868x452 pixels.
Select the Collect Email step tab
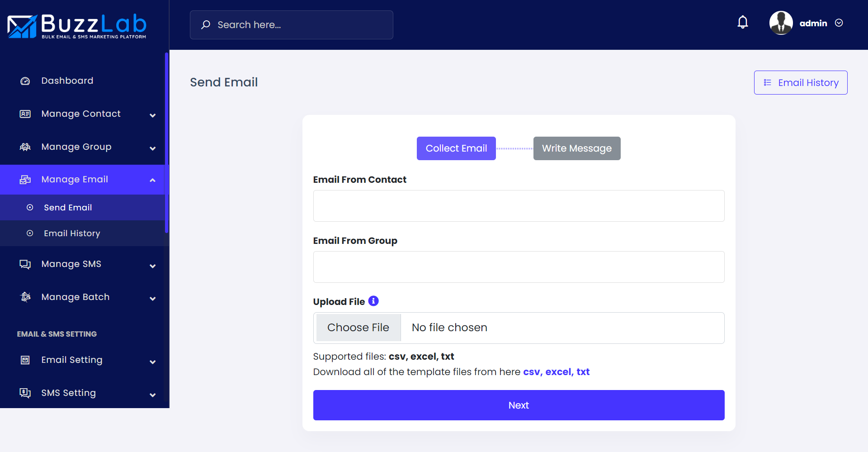[x=456, y=148]
